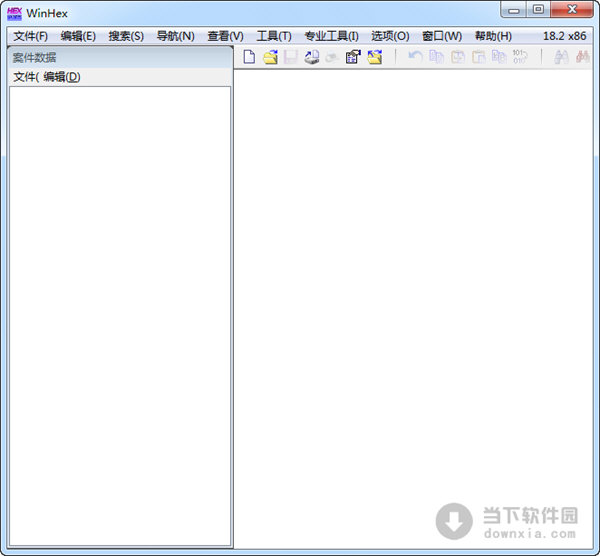The image size is (600, 556).
Task: Open the 窗口(W) menu
Action: coord(442,36)
